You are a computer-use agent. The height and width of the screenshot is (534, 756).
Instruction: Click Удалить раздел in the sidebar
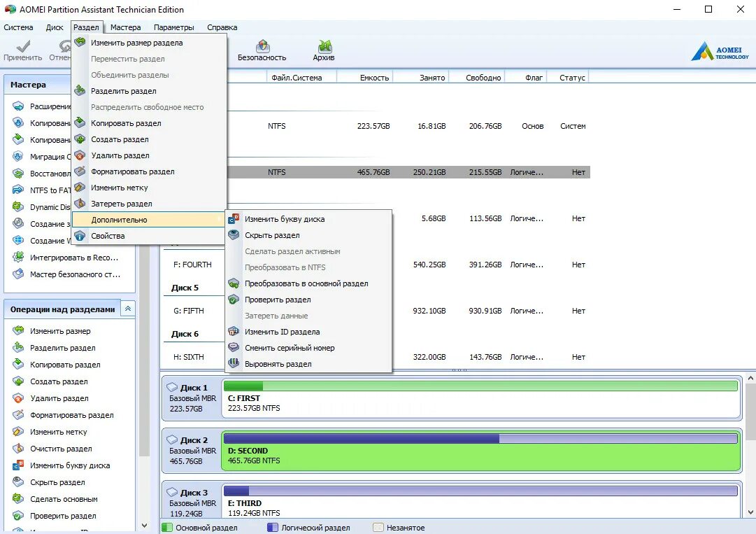(59, 398)
